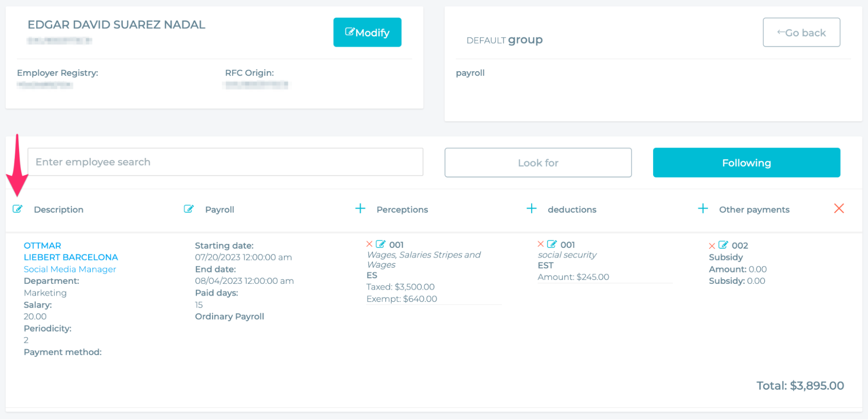Viewport: 868px width, 420px height.
Task: Click end date 08/04/2023 value
Action: (244, 281)
